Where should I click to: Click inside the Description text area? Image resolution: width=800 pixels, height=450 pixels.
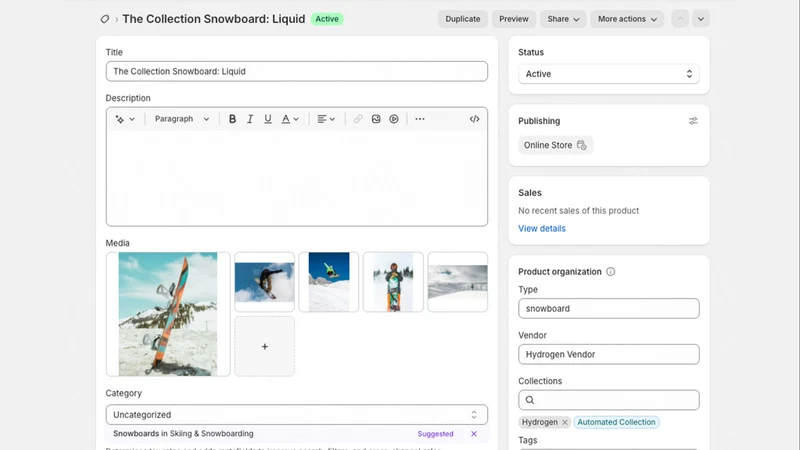click(x=296, y=178)
